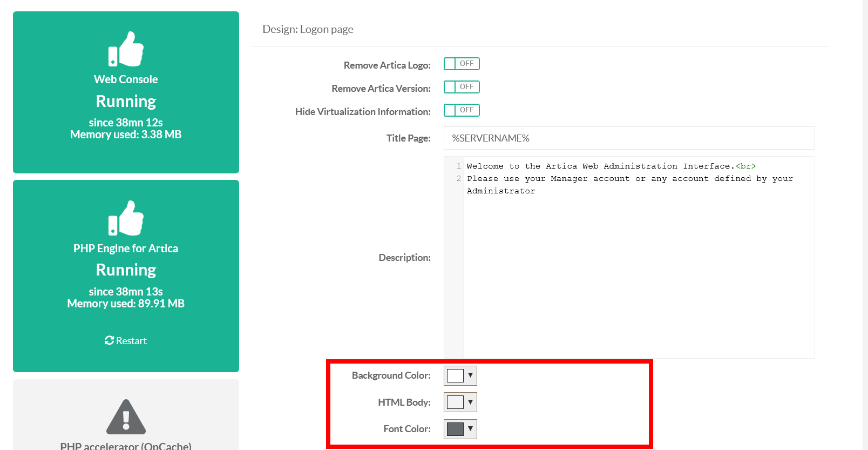
Task: Toggle the Remove Artica Logo switch
Action: pyautogui.click(x=462, y=64)
